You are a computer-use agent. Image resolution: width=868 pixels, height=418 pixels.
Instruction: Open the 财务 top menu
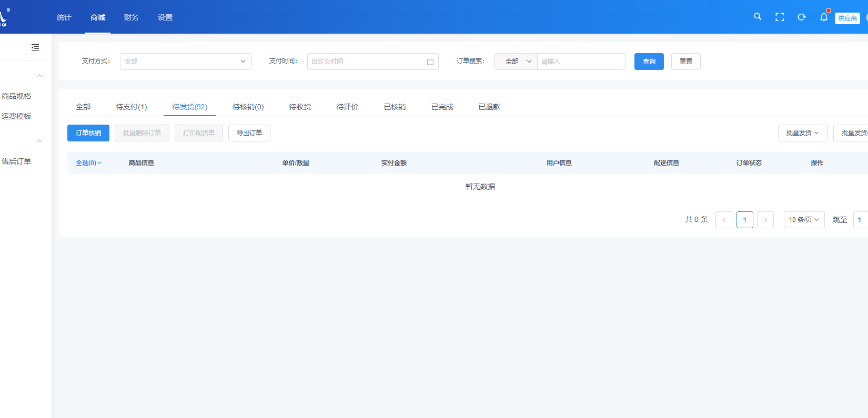click(x=132, y=17)
